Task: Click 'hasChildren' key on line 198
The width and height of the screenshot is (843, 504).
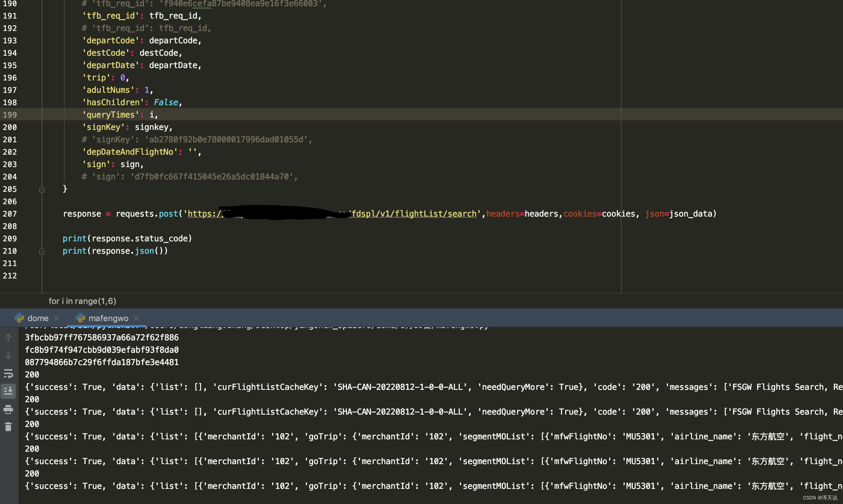Action: point(113,102)
